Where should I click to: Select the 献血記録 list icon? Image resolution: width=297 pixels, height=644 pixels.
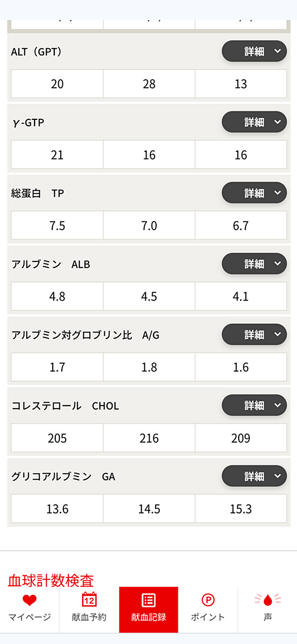(148, 600)
